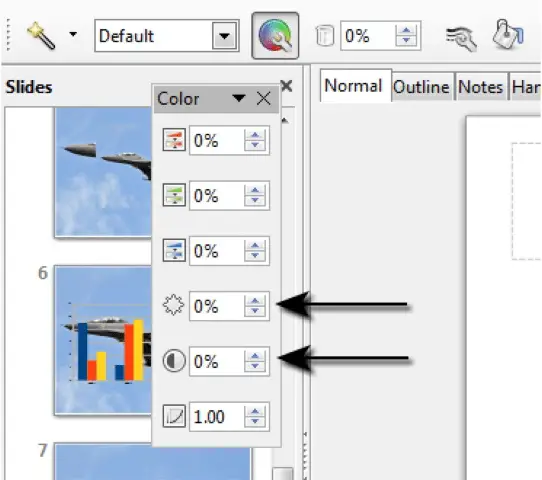Viewport: 542px width, 480px height.
Task: Click the toolbar drag handle dots
Action: click(8, 35)
